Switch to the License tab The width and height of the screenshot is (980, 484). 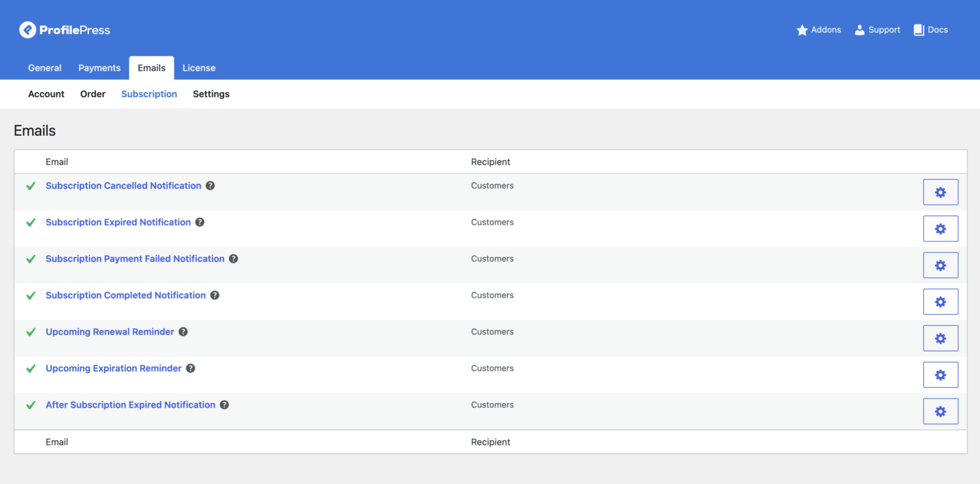[199, 68]
